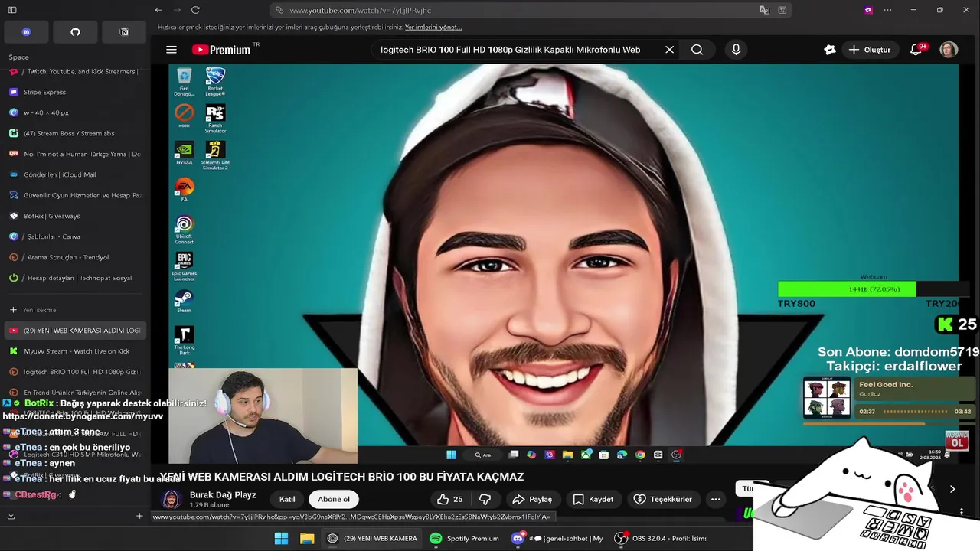The width and height of the screenshot is (980, 551).
Task: Open the browser three-dot overflow menu
Action: pyautogui.click(x=887, y=10)
